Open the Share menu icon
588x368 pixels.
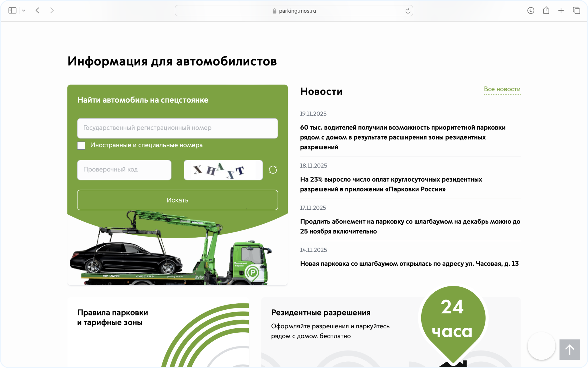point(546,11)
